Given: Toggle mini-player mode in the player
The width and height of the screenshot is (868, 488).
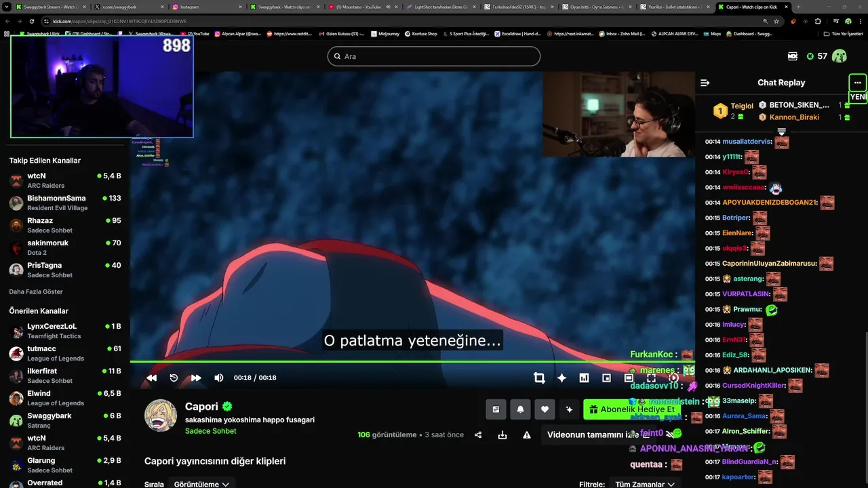Looking at the screenshot, I should (606, 378).
